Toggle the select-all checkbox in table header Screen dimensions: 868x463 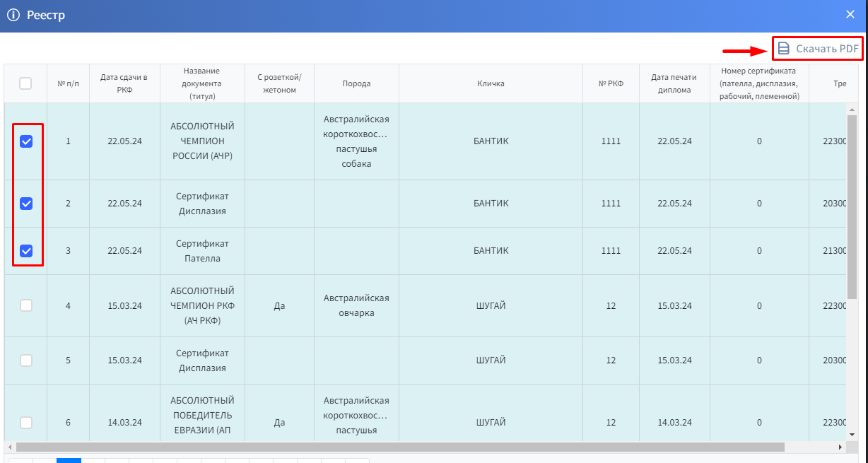pyautogui.click(x=25, y=83)
